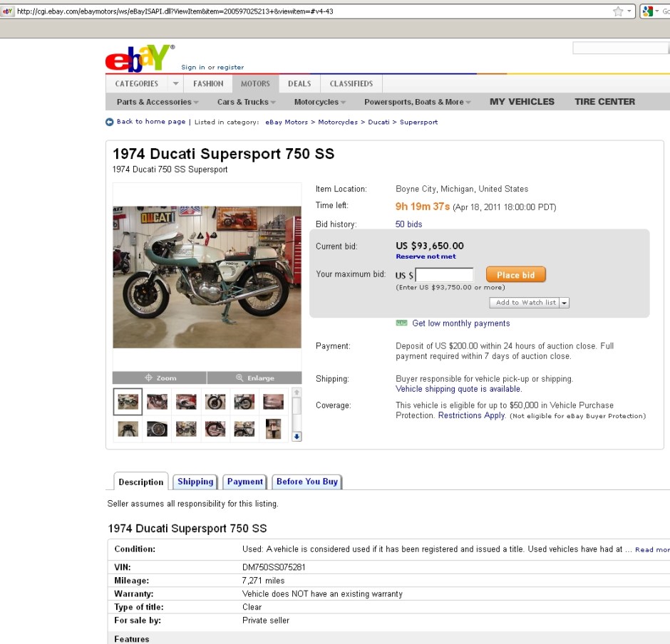Open the Before You Buy tab

(x=307, y=482)
